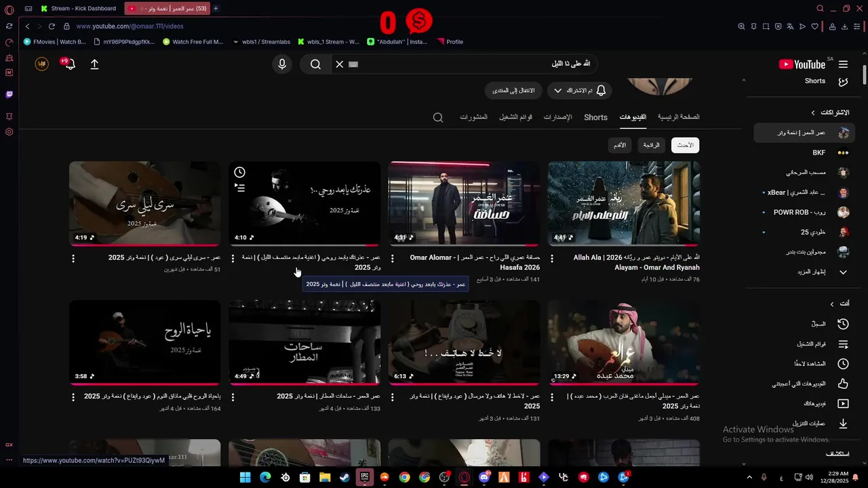The height and width of the screenshot is (488, 868).
Task: Open فيديوهاتك your videos sidebar item
Action: click(x=804, y=403)
